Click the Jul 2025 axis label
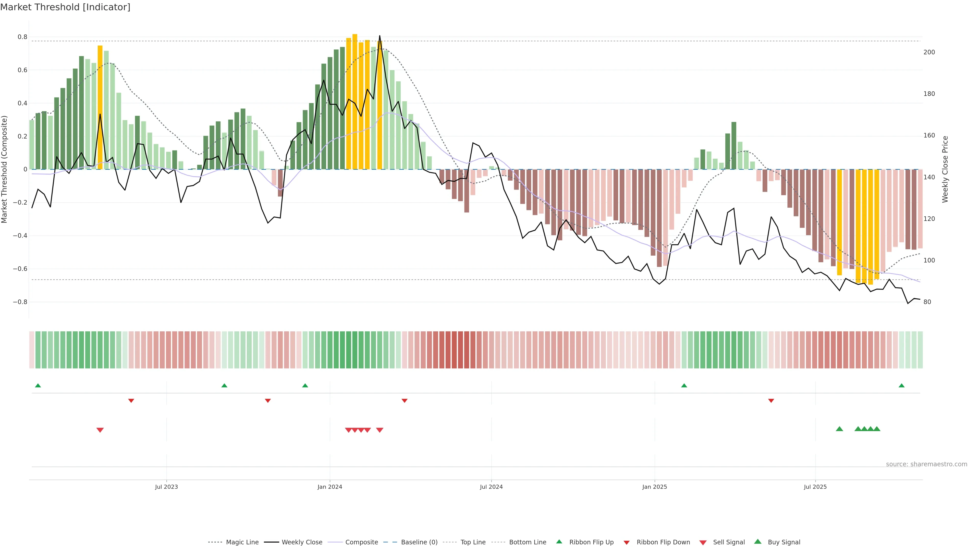This screenshot has height=551, width=980. 815,487
